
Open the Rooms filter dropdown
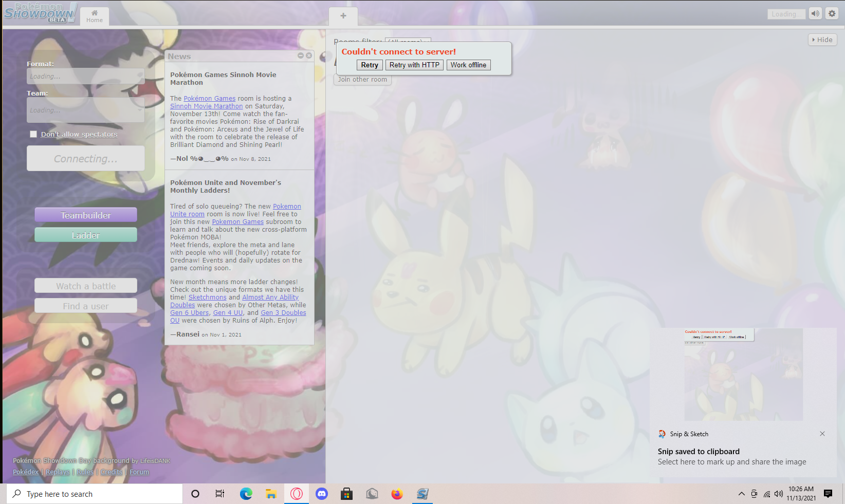pos(408,41)
